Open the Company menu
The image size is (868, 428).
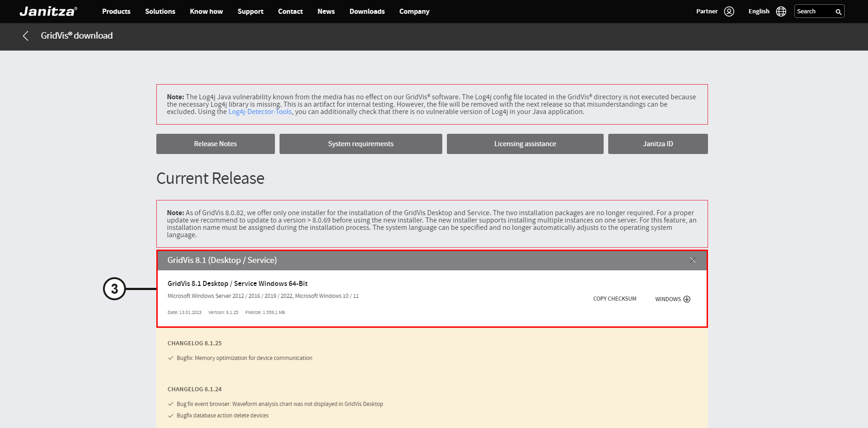[x=414, y=11]
